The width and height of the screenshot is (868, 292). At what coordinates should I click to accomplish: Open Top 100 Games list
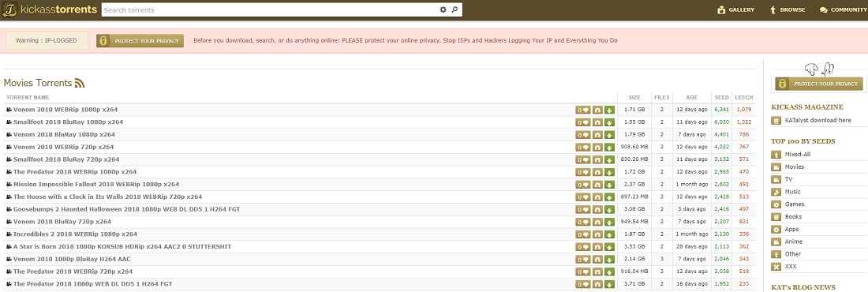(795, 204)
